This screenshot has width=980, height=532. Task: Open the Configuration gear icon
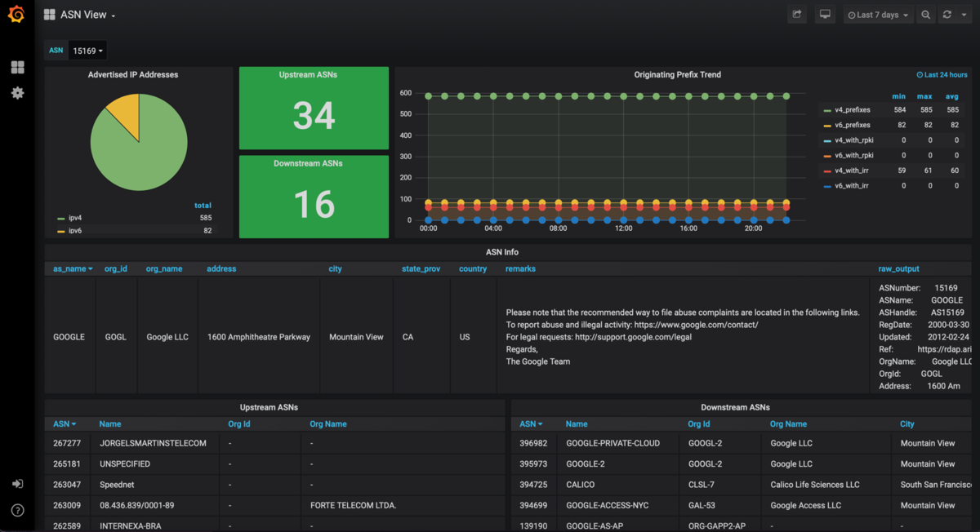coord(17,93)
